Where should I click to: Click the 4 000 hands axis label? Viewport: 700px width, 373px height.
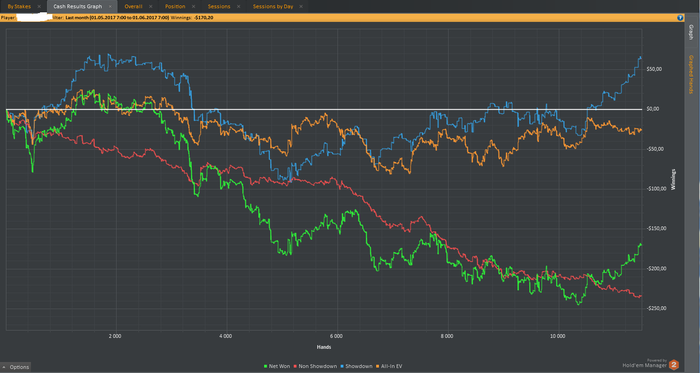pyautogui.click(x=225, y=336)
